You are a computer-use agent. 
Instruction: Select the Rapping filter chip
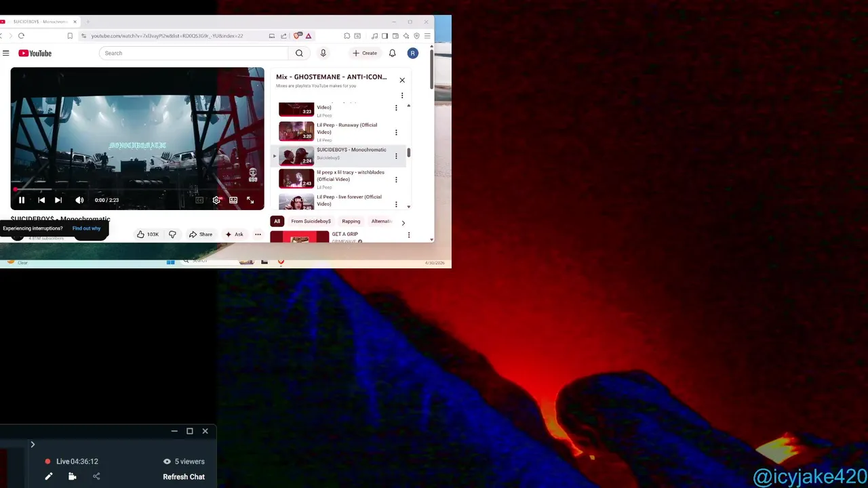(351, 221)
